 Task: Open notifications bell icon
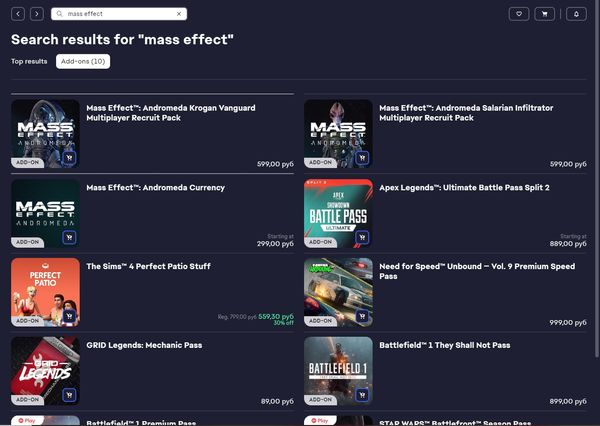575,14
